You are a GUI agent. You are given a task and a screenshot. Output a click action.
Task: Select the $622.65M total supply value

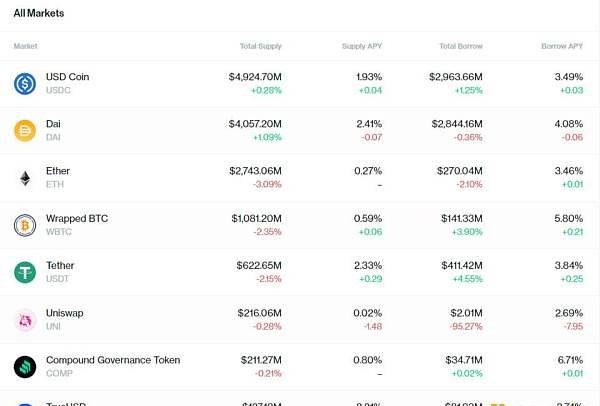[259, 266]
